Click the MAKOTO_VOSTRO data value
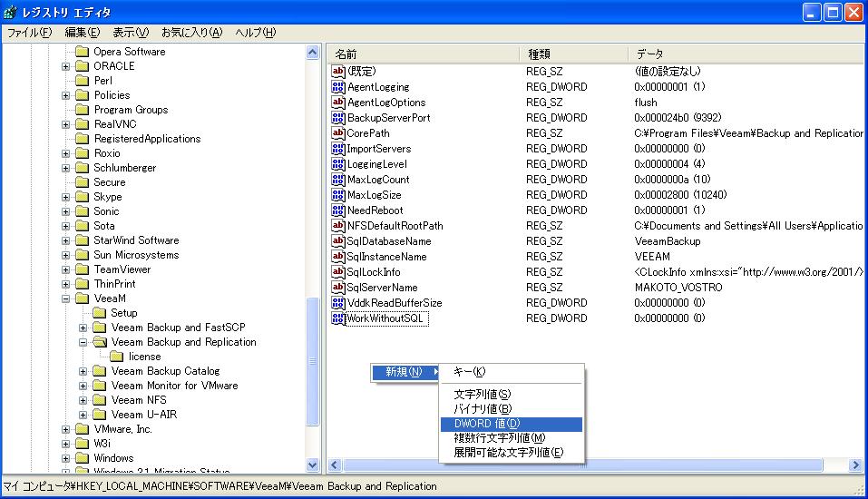The width and height of the screenshot is (868, 499). [x=678, y=288]
